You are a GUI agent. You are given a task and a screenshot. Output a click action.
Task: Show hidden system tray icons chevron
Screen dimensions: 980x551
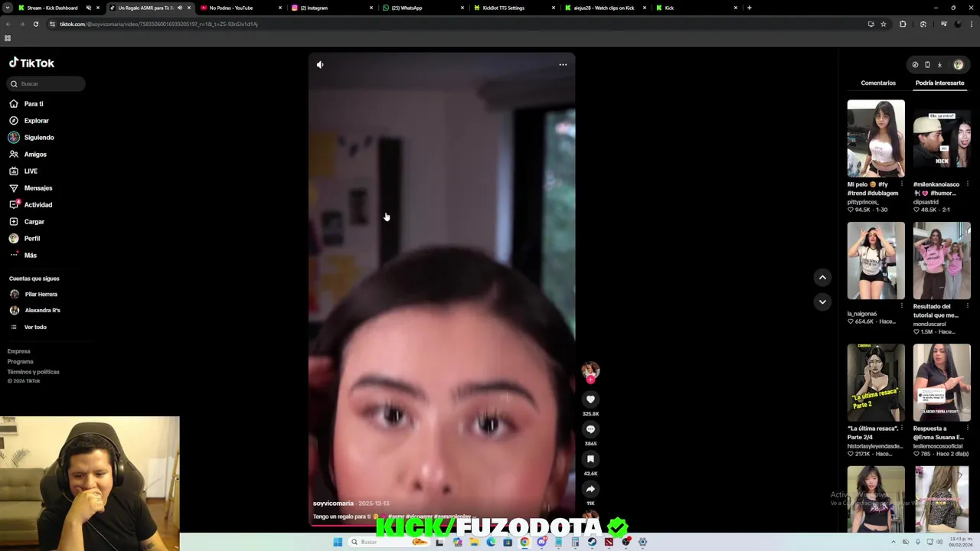(893, 542)
